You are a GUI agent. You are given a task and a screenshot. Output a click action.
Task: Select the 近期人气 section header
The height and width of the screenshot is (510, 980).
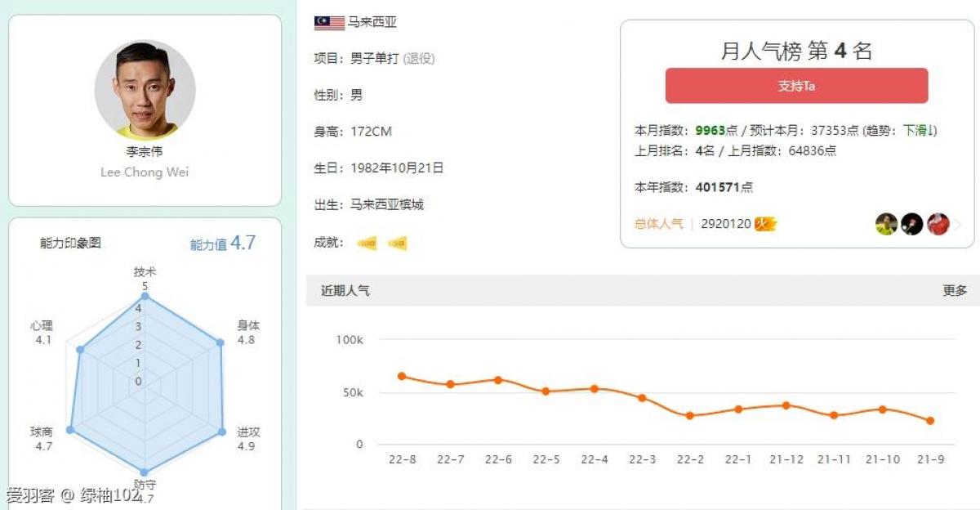345,290
